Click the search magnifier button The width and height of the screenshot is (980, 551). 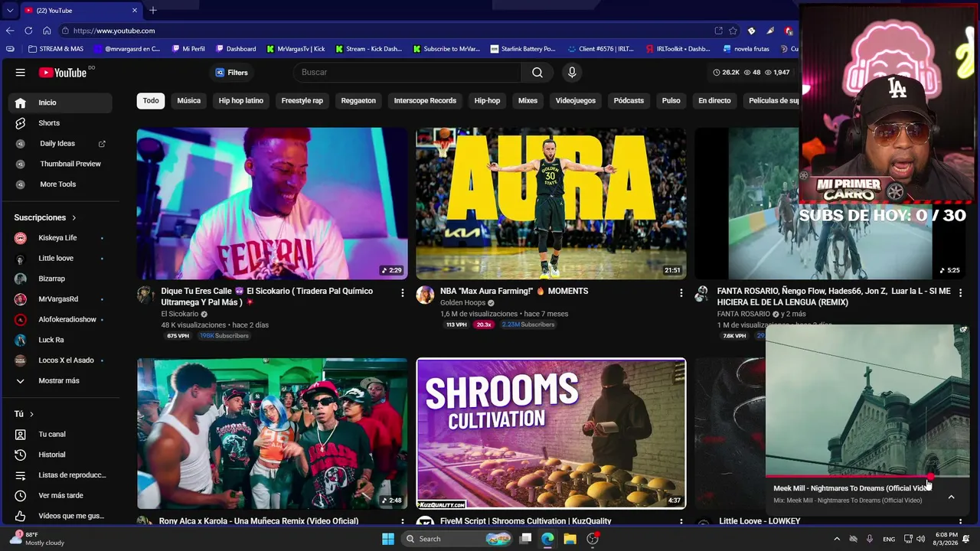point(537,73)
